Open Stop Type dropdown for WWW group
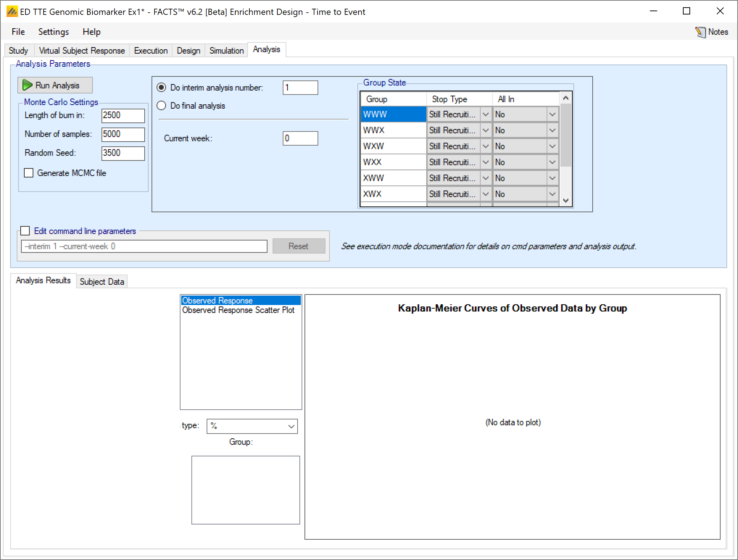 pos(485,114)
